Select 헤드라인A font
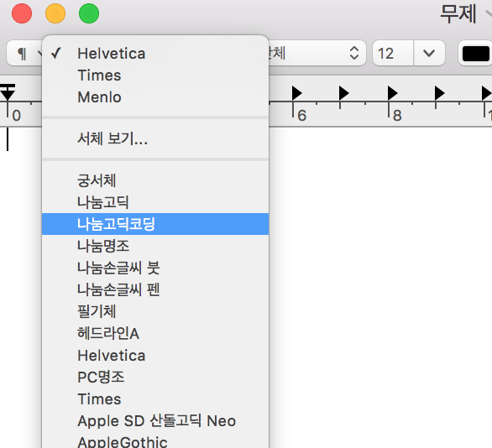This screenshot has width=492, height=448. pos(155,333)
